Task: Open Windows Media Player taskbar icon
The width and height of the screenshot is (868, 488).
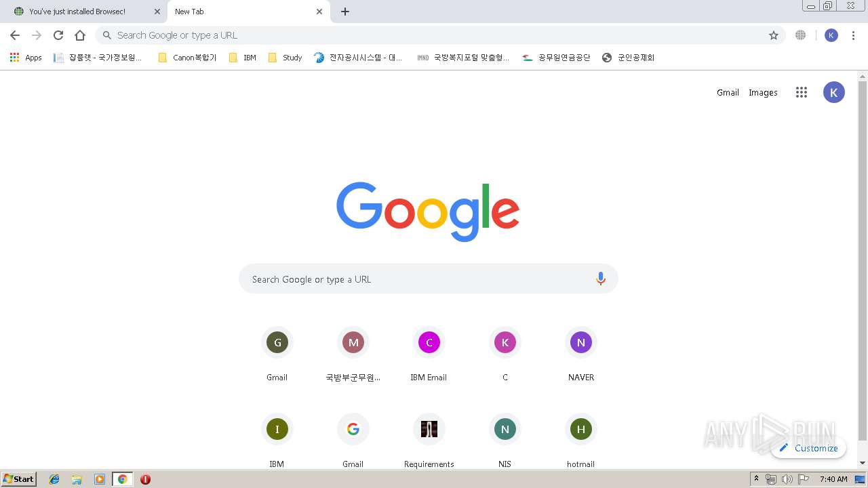Action: pos(100,479)
